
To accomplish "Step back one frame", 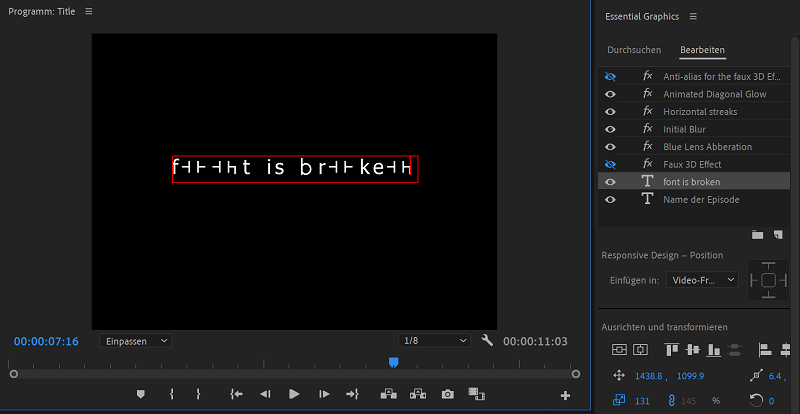I will [265, 394].
